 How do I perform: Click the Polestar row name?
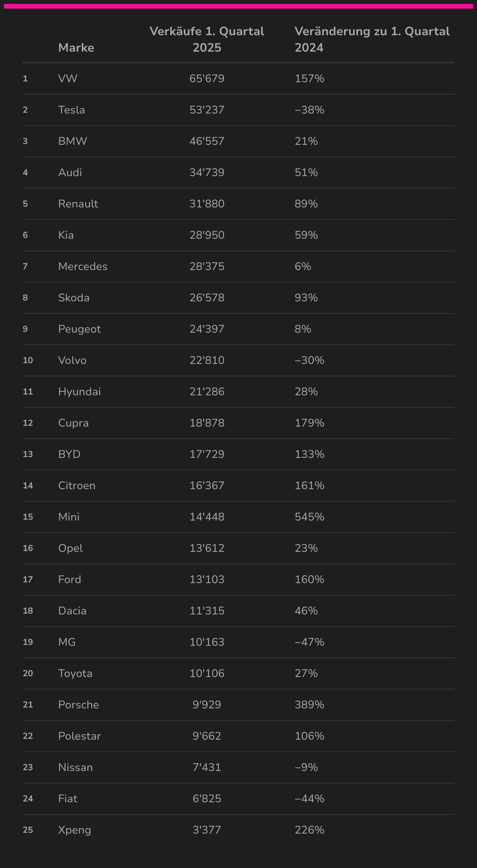click(x=79, y=736)
